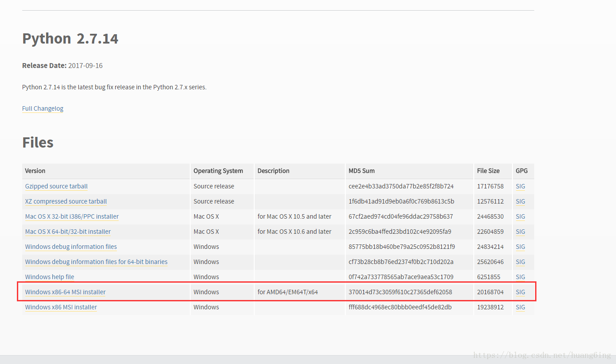Image resolution: width=616 pixels, height=364 pixels.
Task: Open SIG link for 32-bit i386/PPC installer
Action: [x=520, y=216]
